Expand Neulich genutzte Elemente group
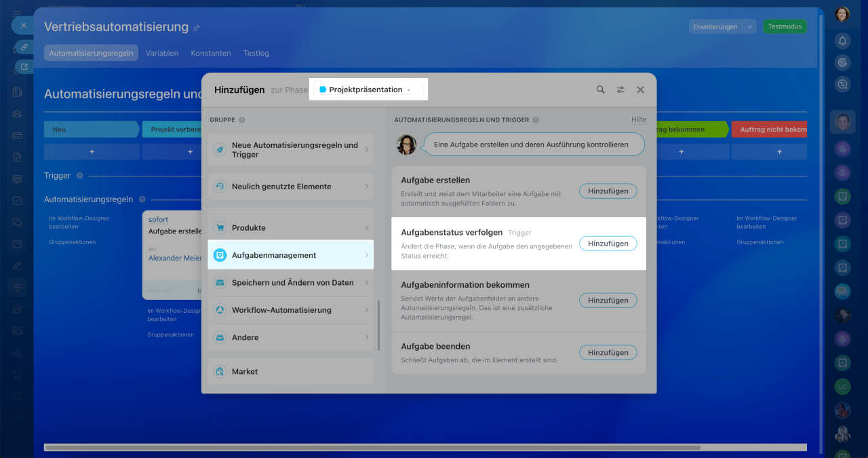The image size is (868, 458). (x=290, y=187)
